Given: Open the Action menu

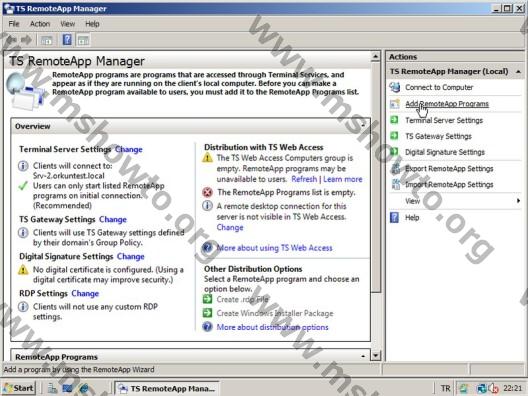Looking at the screenshot, I should coord(40,24).
